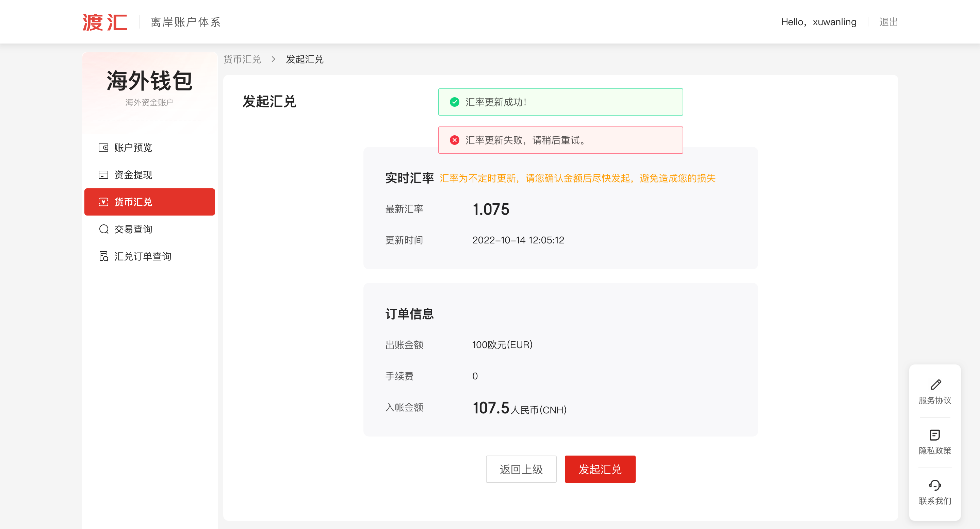
Task: Click the 发起汇兑 page heading
Action: tap(269, 101)
